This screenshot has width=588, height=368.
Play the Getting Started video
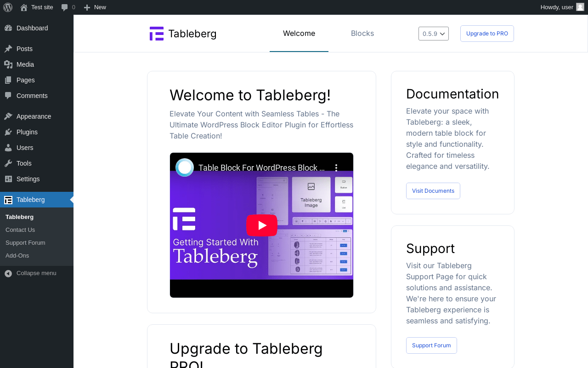(262, 225)
